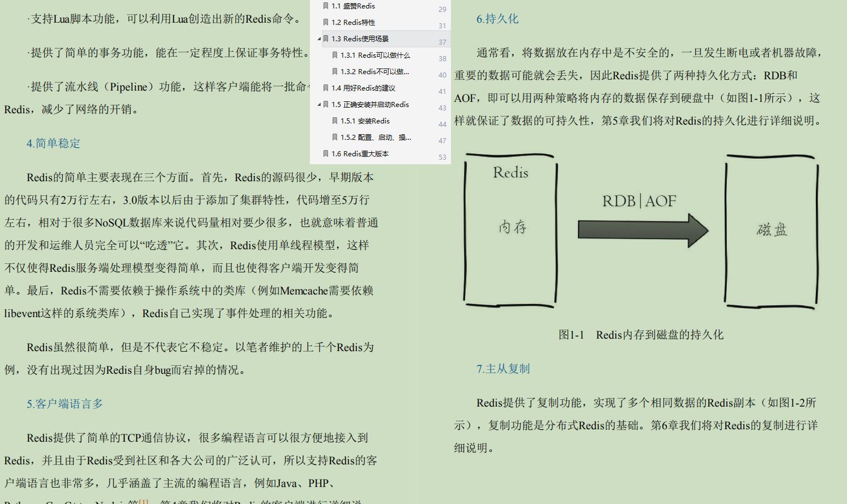Screen dimensions: 847x504
Task: Click the RDB|AOF arrow in diagram
Action: 642,230
